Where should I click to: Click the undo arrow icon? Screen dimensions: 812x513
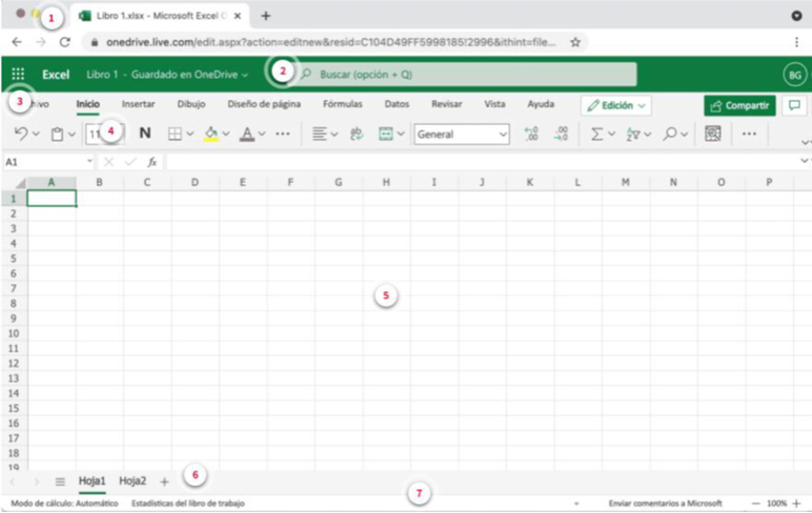[x=21, y=133]
